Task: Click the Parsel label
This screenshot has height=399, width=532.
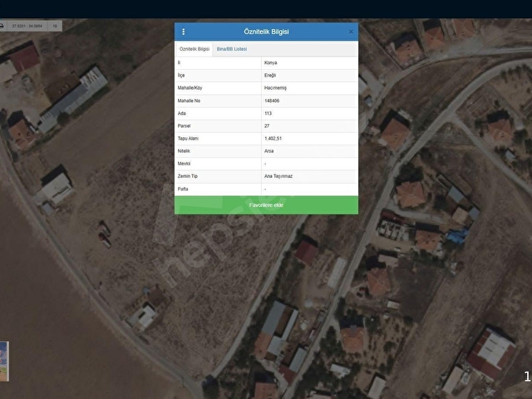Action: click(x=184, y=126)
